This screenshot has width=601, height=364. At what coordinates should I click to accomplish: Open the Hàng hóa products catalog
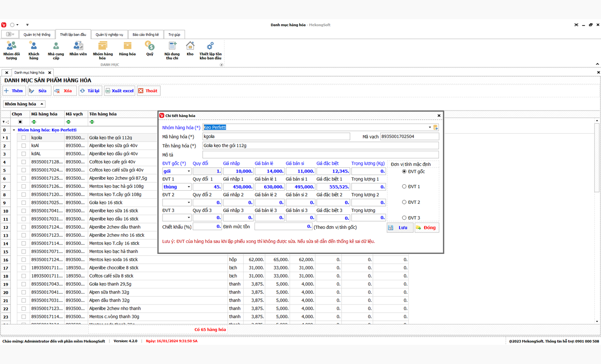click(x=127, y=49)
